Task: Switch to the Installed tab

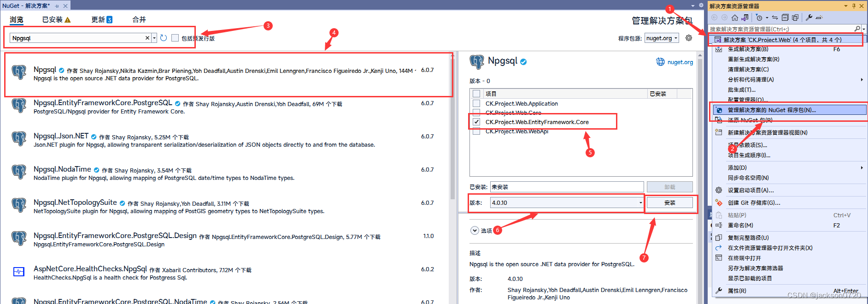Action: click(56, 19)
